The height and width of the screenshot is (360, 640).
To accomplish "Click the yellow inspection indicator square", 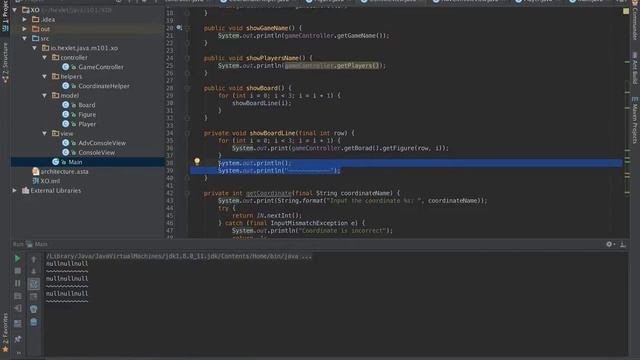I will coord(626,11).
